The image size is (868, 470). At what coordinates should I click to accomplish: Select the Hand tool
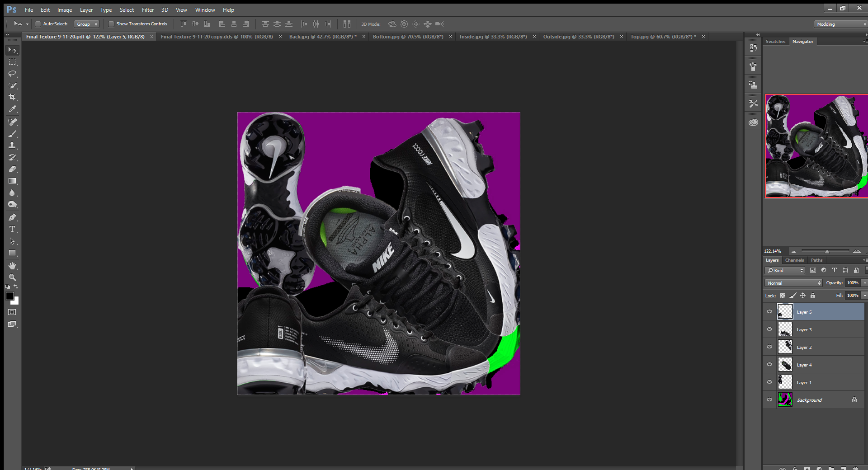tap(12, 266)
